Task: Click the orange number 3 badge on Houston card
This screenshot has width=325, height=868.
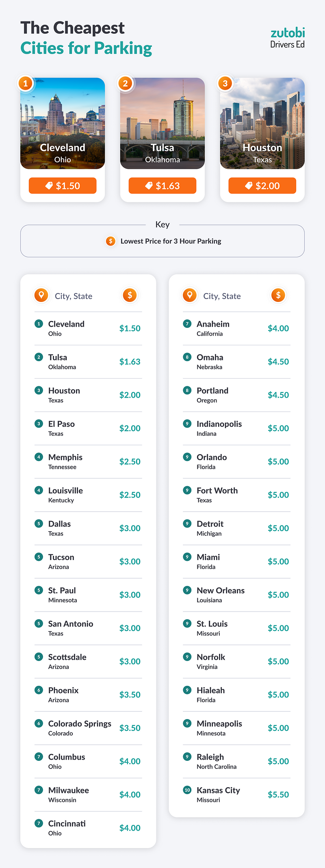Action: coord(225,84)
